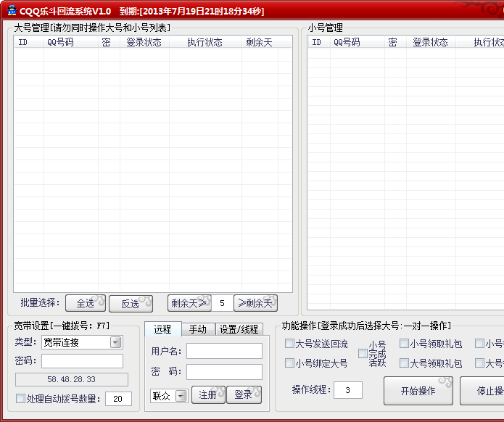Click the 注册 button
This screenshot has width=504, height=422.
click(x=208, y=394)
